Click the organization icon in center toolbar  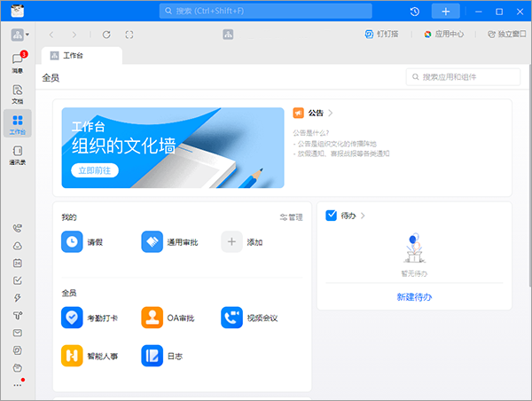pos(228,35)
